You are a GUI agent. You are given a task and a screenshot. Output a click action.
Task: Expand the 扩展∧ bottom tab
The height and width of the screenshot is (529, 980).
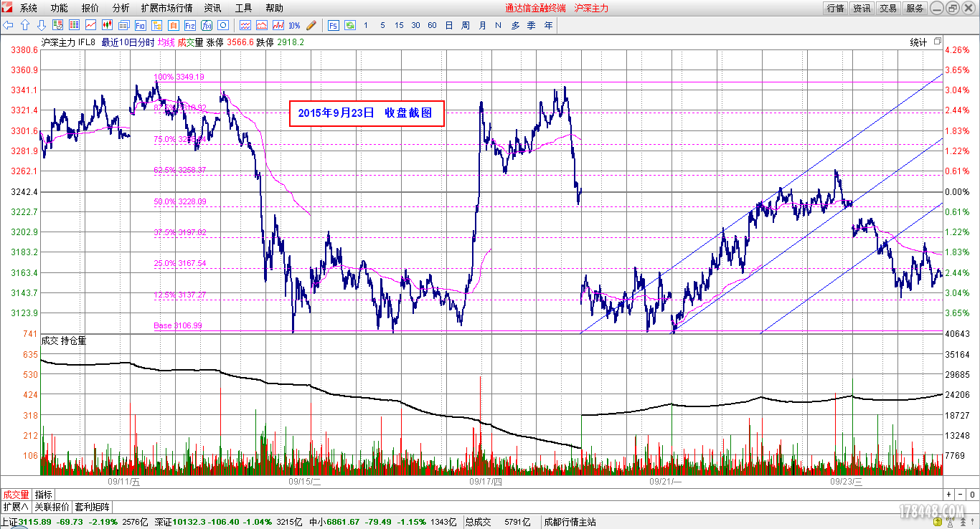pyautogui.click(x=15, y=506)
